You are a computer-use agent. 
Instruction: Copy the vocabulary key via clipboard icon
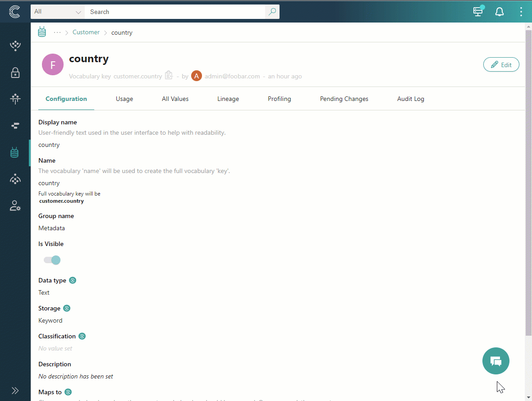(169, 75)
